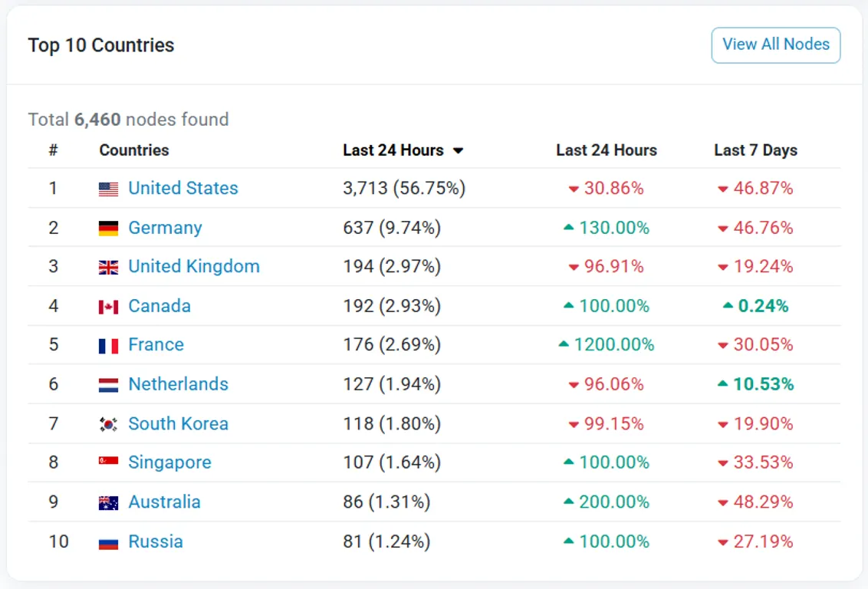Click the 10.53% seven-day increase for Netherlands

pos(755,383)
